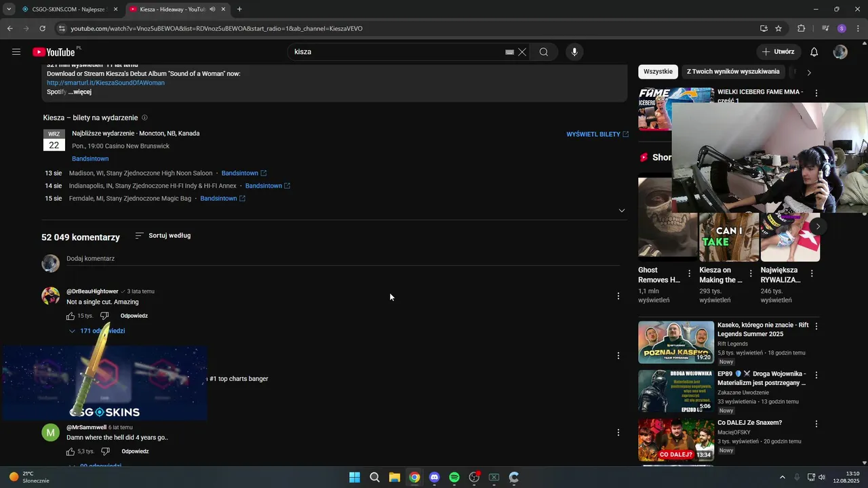
Task: Click the Utwórz create button
Action: 778,52
